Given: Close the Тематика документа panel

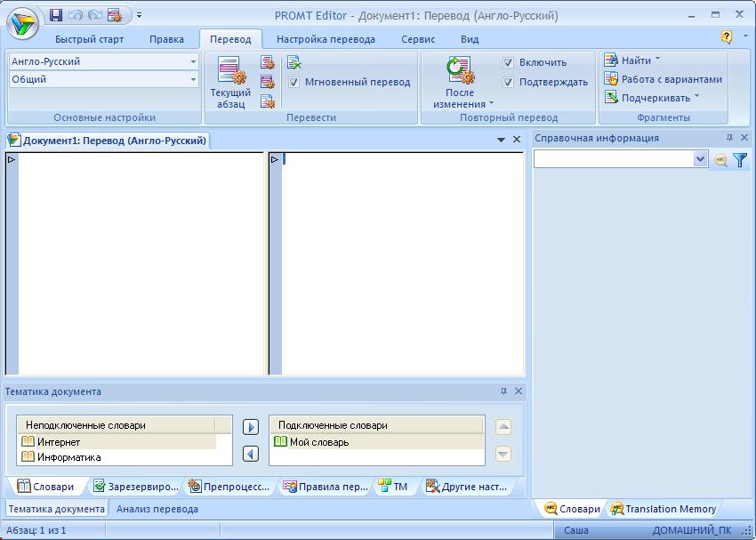Looking at the screenshot, I should [519, 391].
